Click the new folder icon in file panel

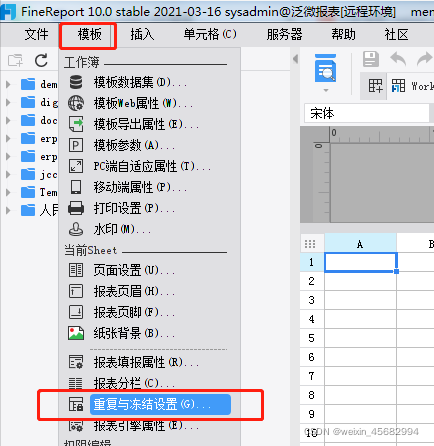coord(15,60)
